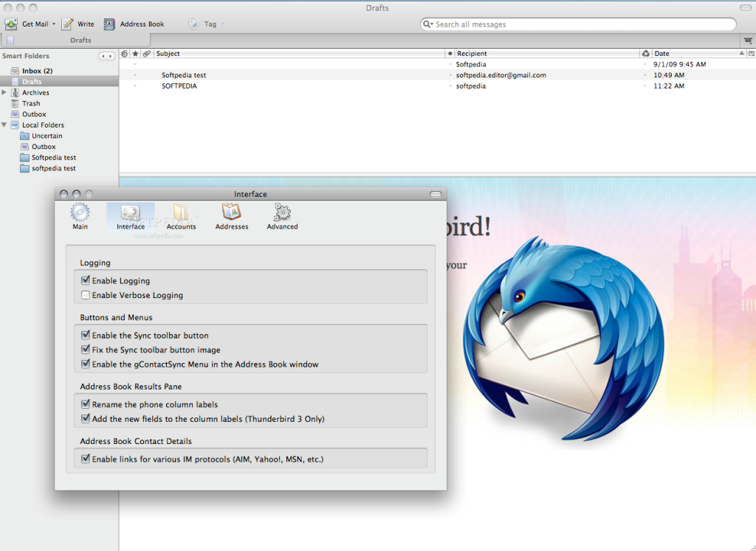Click recipient softpedia.editor@gmail.com

pos(501,75)
